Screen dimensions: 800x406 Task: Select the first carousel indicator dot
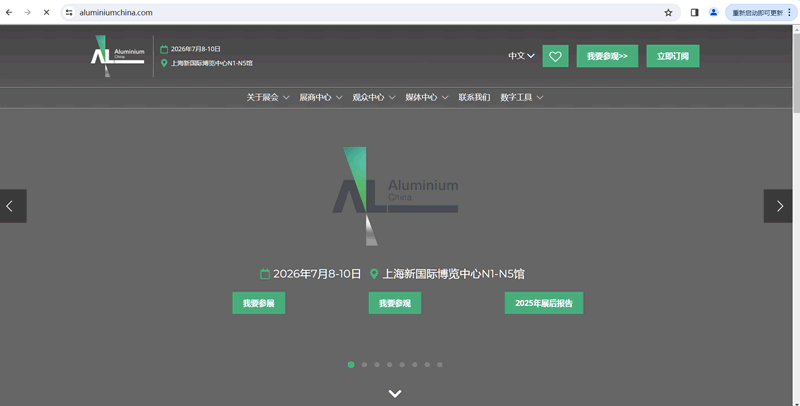click(x=351, y=365)
